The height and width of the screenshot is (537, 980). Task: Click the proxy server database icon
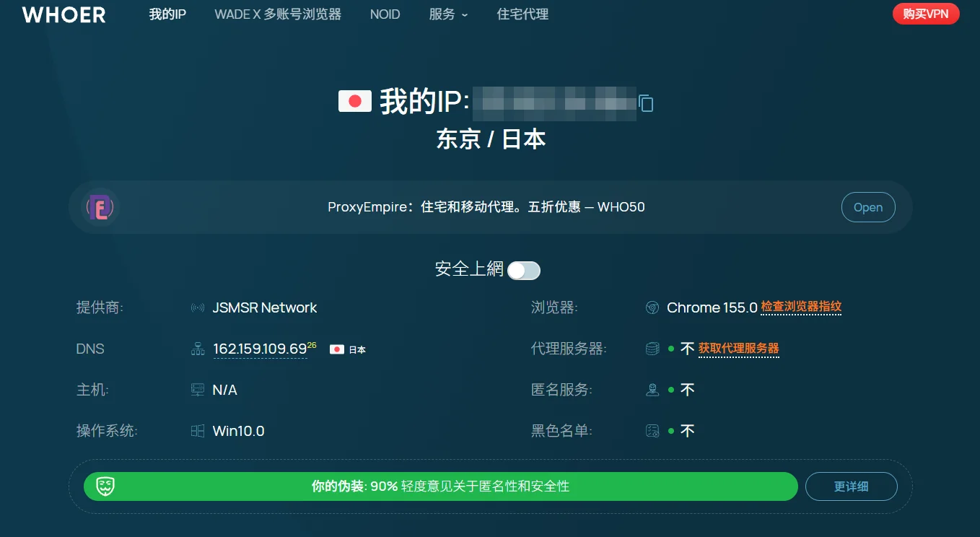[x=652, y=349]
